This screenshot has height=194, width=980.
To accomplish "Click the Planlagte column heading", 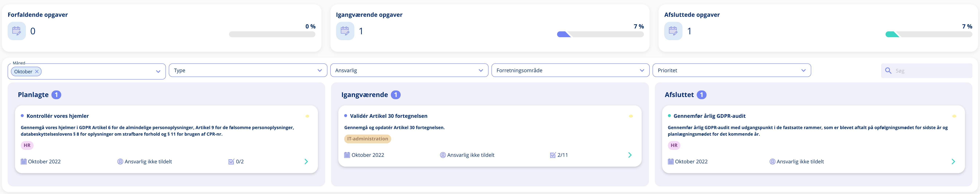I will coord(33,95).
